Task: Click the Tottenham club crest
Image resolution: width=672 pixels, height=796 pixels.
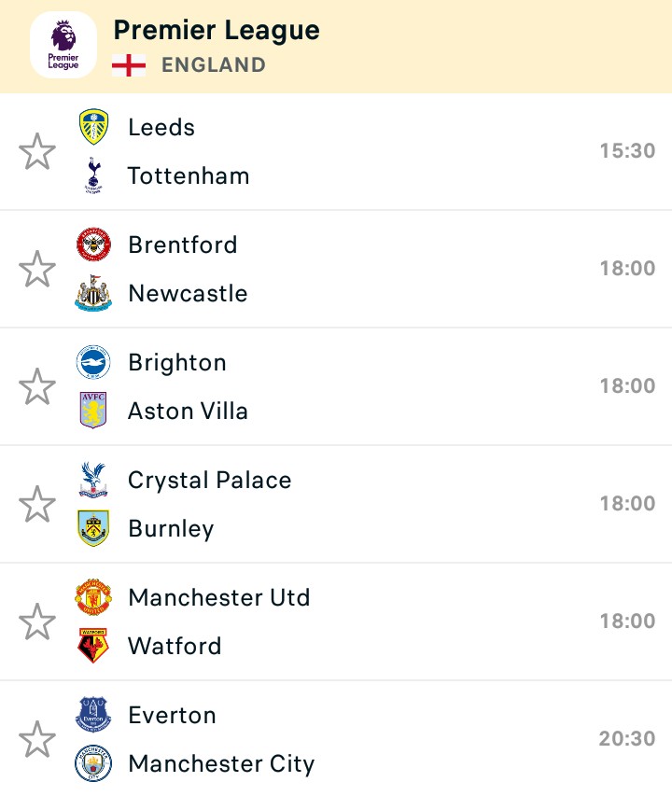Action: point(93,175)
